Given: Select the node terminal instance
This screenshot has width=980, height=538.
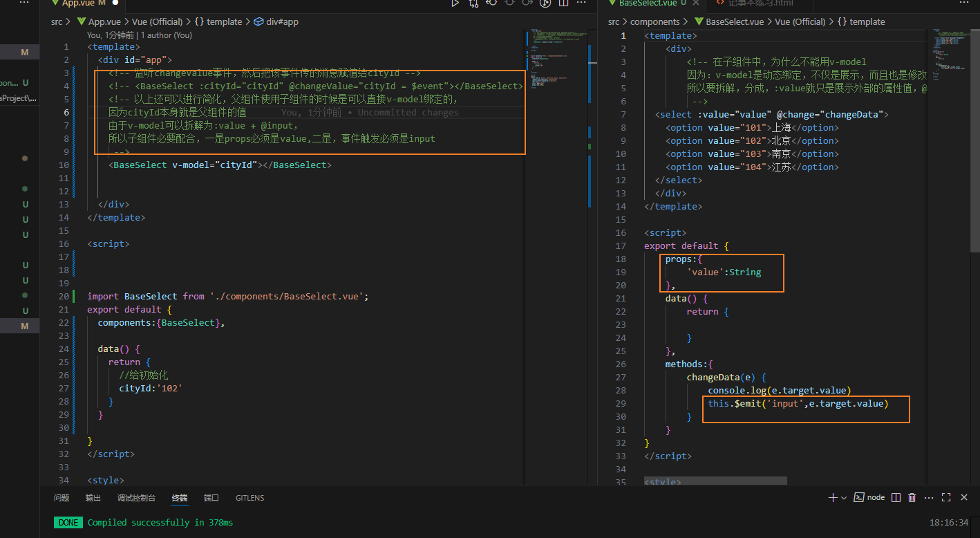Looking at the screenshot, I should click(x=869, y=497).
